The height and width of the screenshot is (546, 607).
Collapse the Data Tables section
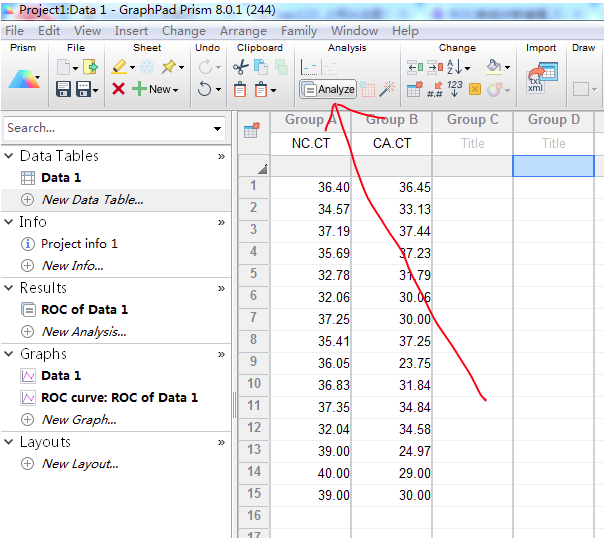point(9,156)
